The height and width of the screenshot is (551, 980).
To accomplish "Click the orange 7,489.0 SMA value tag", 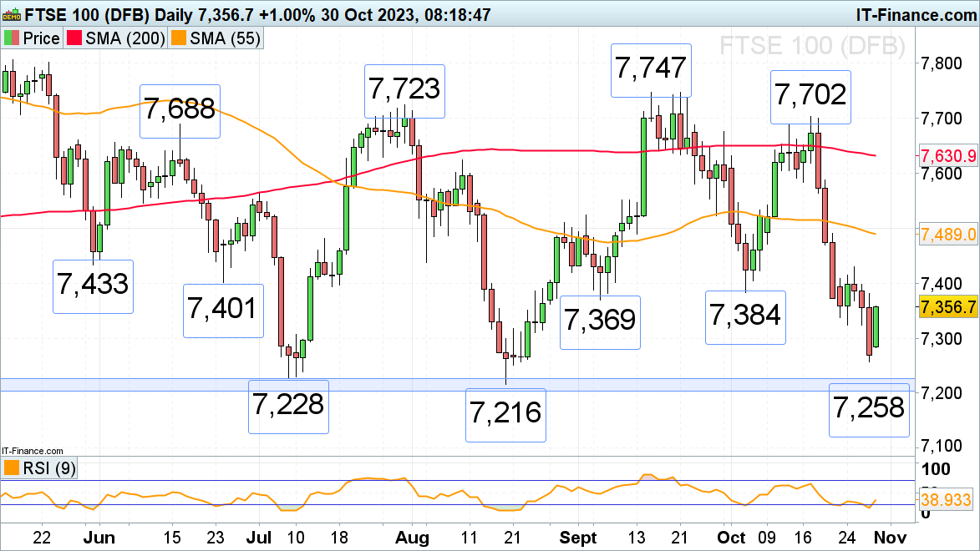I will (947, 235).
